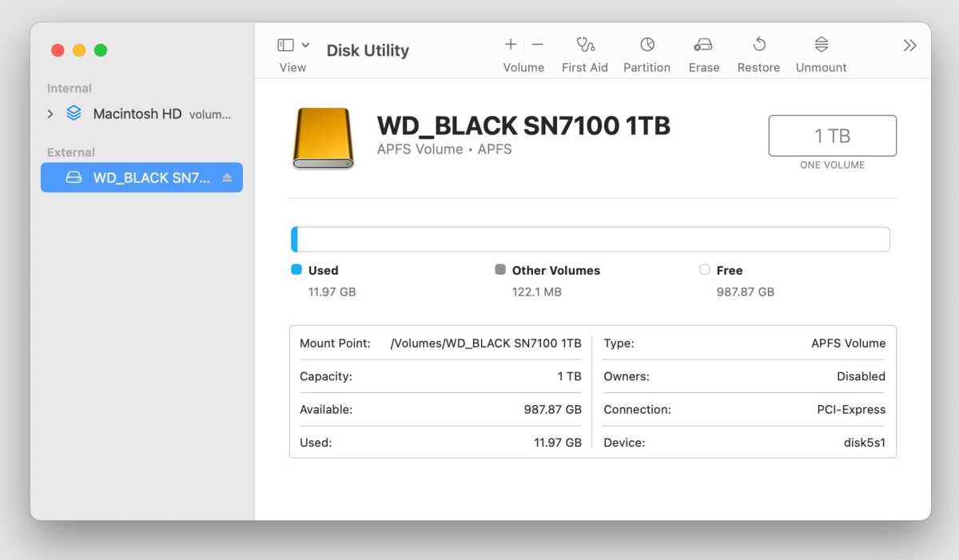Select Macintosh HD in the sidebar
Viewport: 959px width, 560px height.
[x=141, y=114]
